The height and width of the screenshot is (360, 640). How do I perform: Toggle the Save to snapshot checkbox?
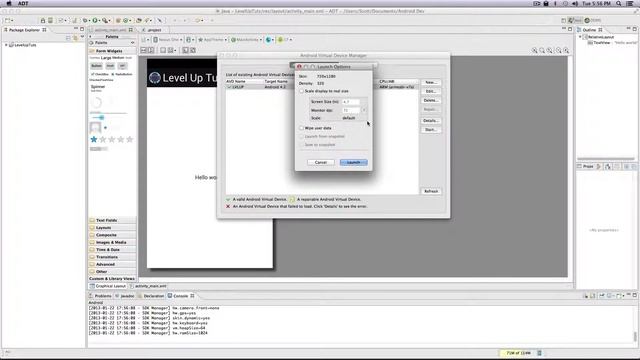pos(302,144)
